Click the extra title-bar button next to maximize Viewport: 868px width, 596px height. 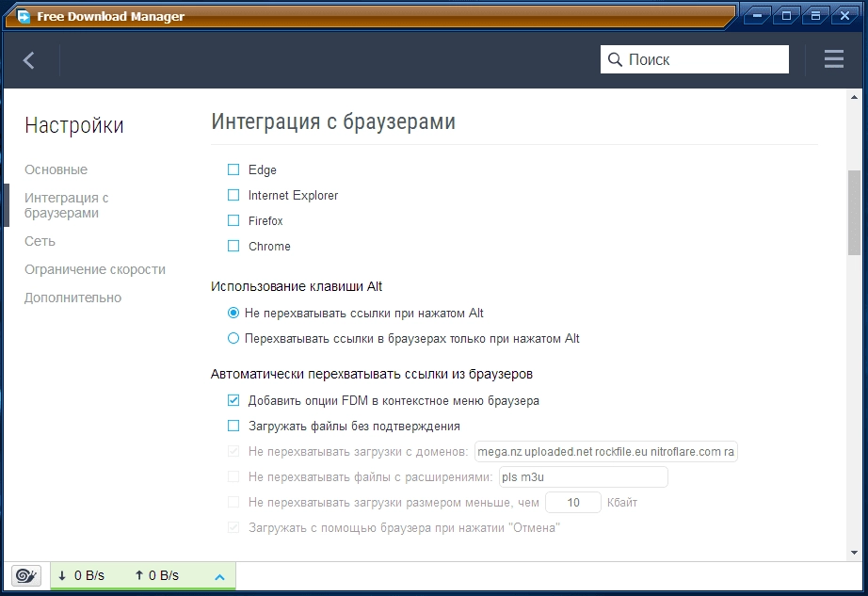tap(815, 16)
